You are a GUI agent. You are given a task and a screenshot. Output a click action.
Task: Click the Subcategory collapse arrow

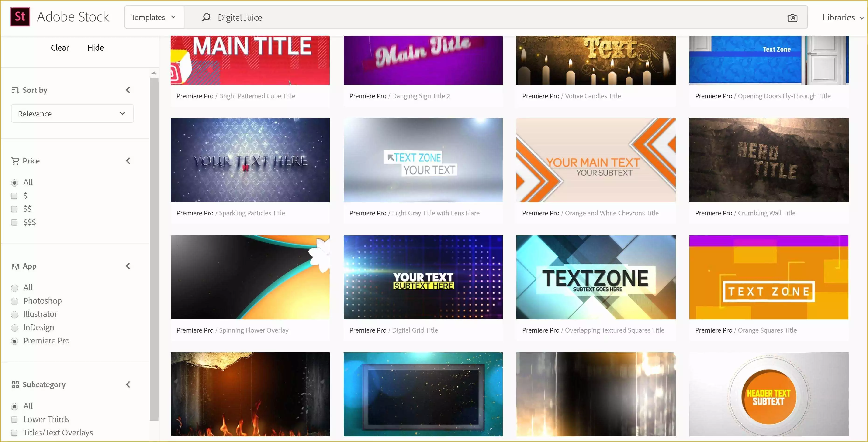point(128,384)
